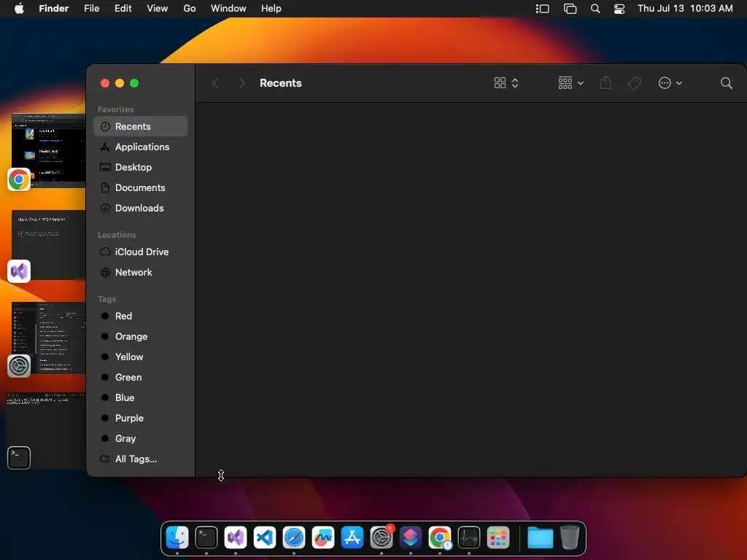
Task: Switch to the Terminal window thumbnail
Action: pos(46,431)
